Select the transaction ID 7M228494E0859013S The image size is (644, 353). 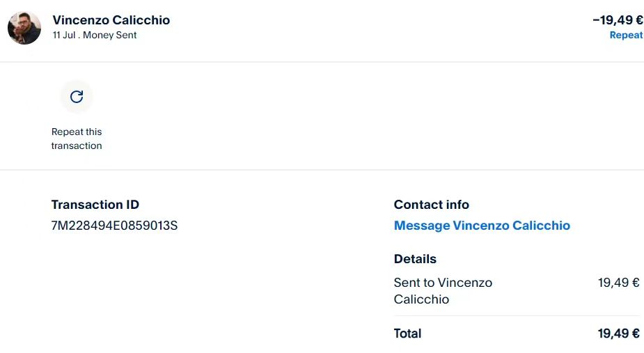115,226
